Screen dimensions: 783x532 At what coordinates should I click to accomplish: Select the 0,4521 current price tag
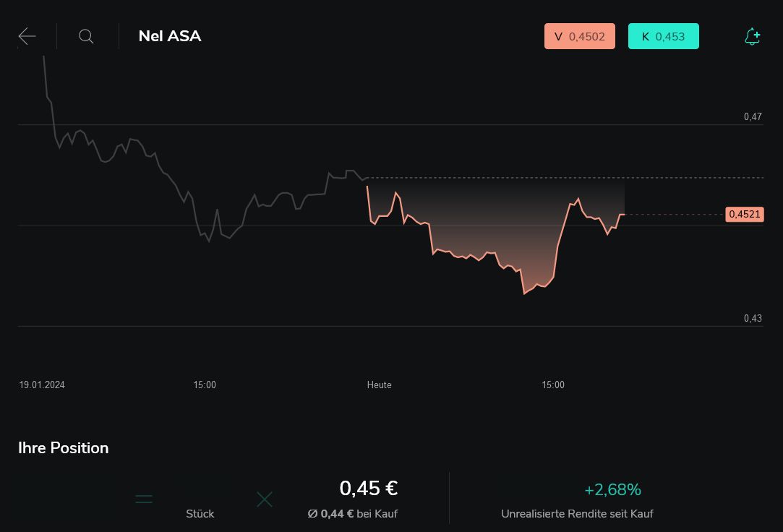(744, 214)
